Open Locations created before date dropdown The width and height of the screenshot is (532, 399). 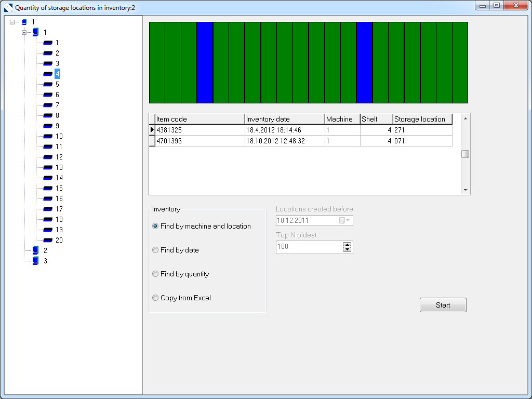pyautogui.click(x=345, y=220)
